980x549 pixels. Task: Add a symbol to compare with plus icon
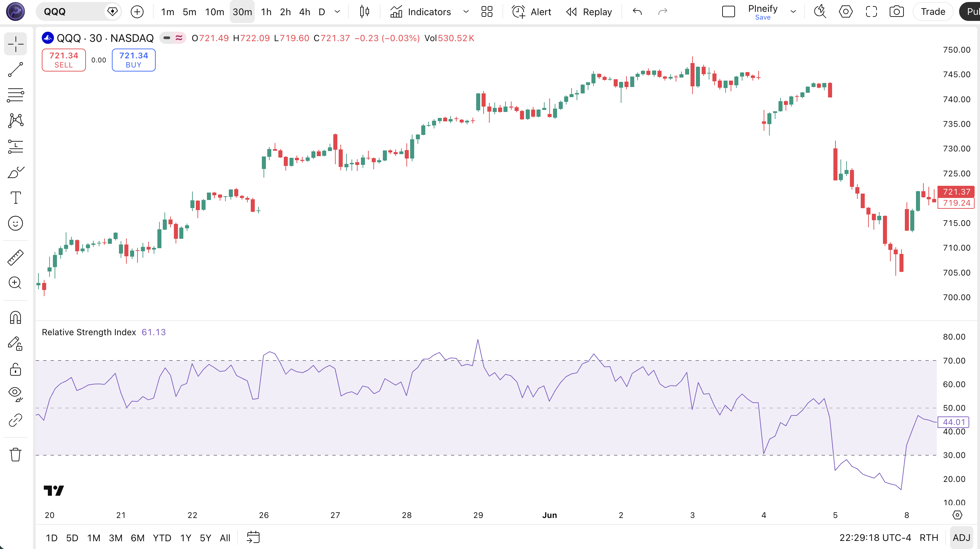(x=137, y=12)
